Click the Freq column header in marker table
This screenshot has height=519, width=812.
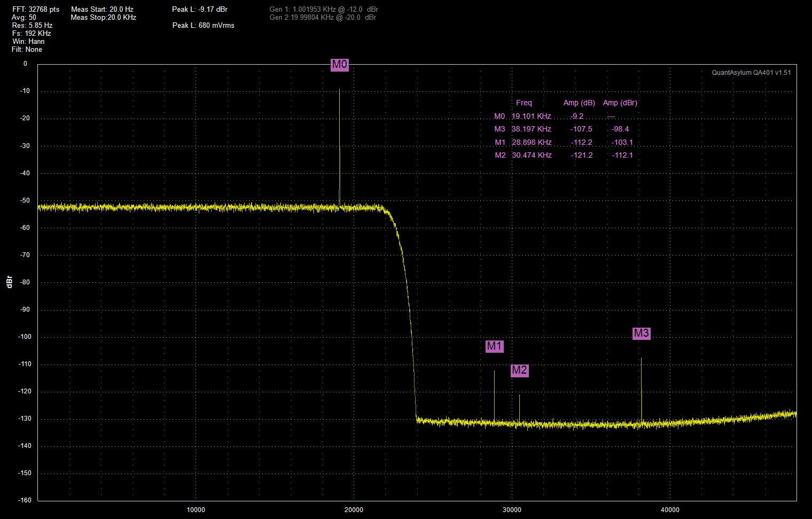click(524, 103)
